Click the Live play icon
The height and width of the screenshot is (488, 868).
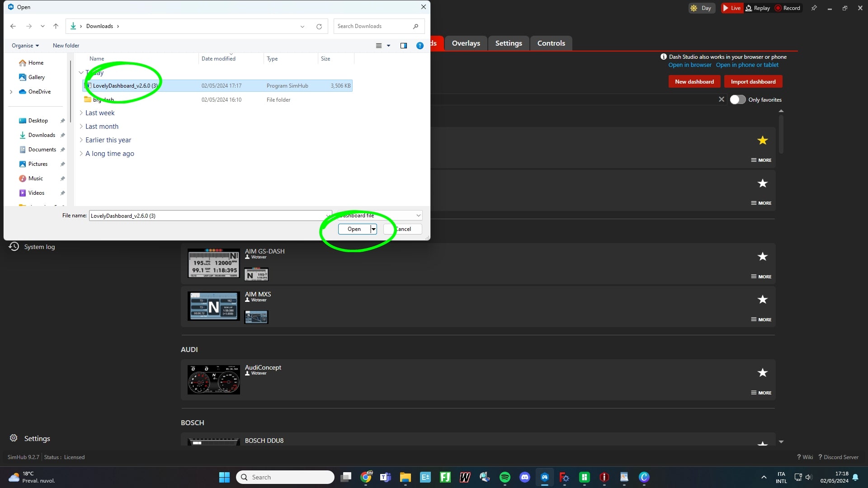point(726,8)
